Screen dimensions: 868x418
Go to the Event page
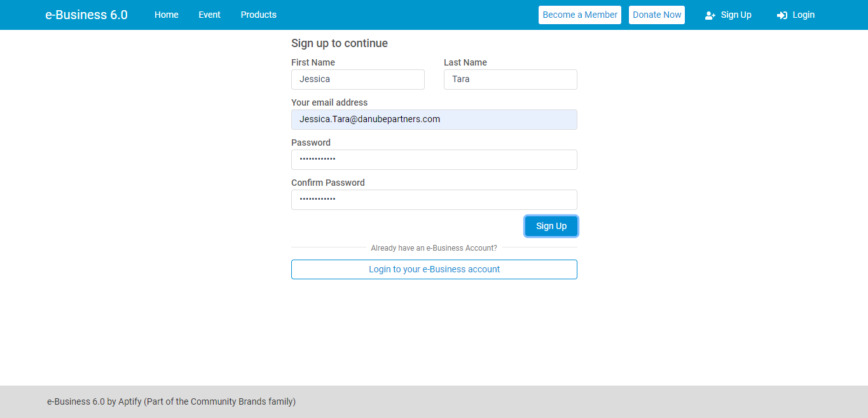point(209,15)
